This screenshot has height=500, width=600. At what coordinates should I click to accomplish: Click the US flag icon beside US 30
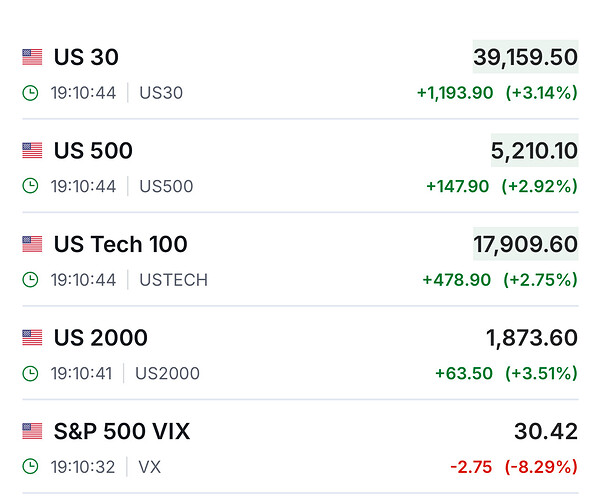coord(32,57)
